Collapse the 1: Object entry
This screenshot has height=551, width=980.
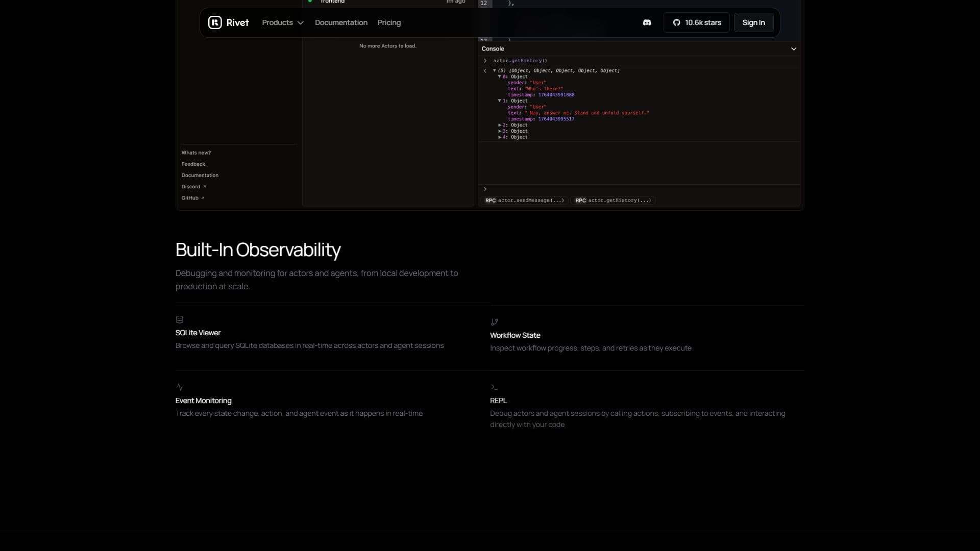[x=500, y=101]
